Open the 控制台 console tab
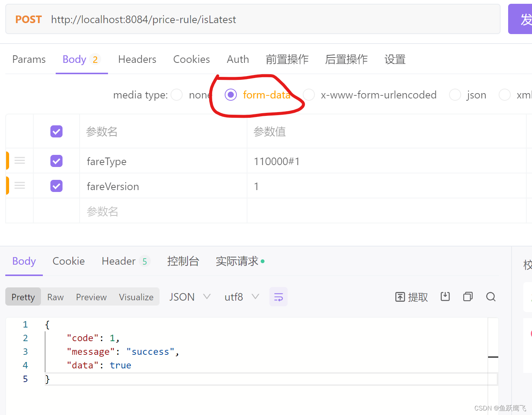Screen dimensions: 532x415 [183, 261]
